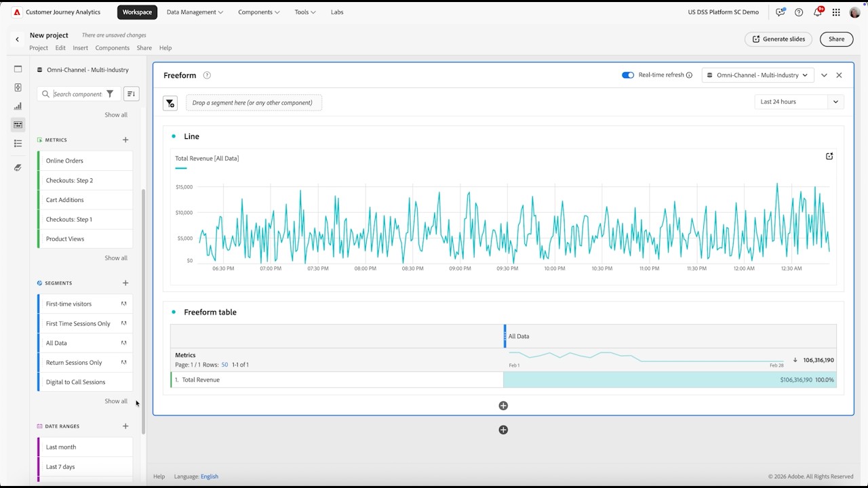The image size is (868, 488).
Task: Open the Data Management dropdown menu
Action: pyautogui.click(x=195, y=12)
